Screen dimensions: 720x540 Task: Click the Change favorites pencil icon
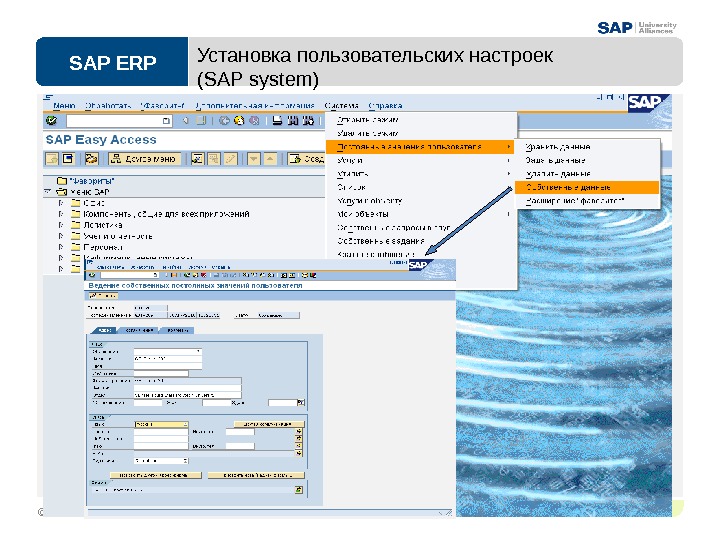tap(230, 159)
